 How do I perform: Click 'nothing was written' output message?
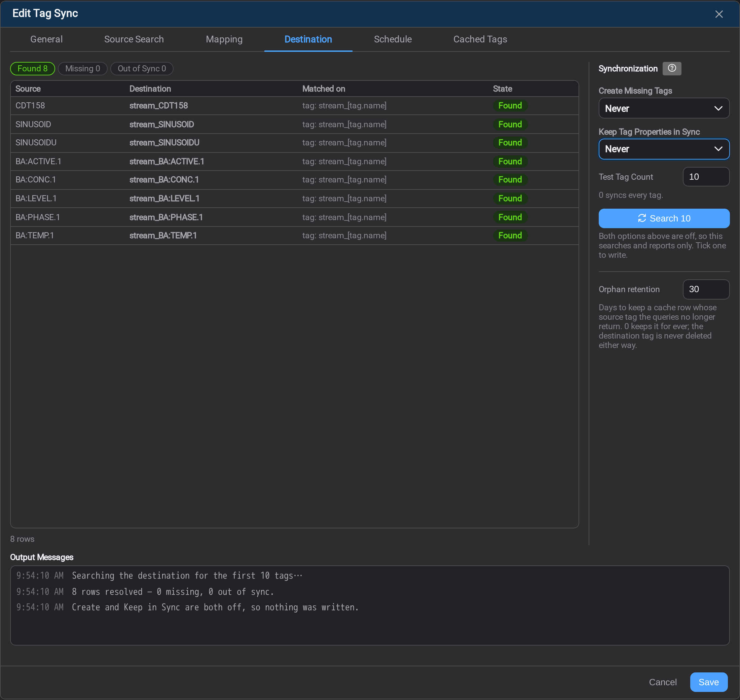coord(215,607)
